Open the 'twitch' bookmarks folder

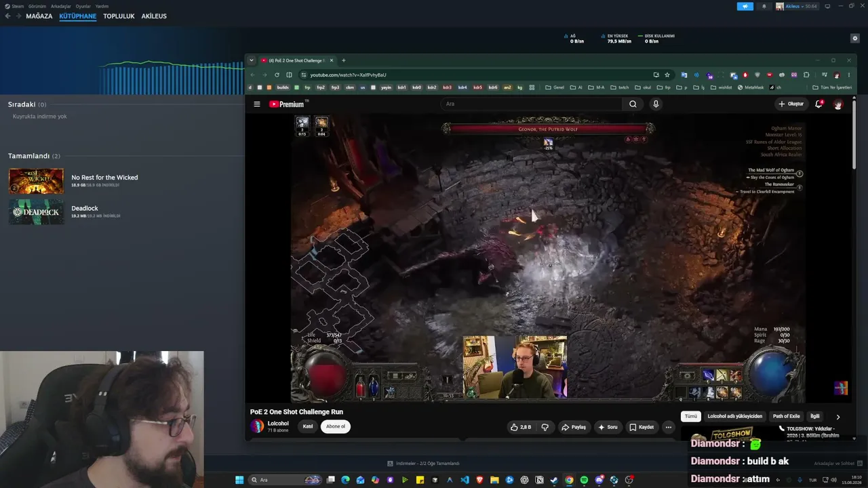pyautogui.click(x=619, y=87)
